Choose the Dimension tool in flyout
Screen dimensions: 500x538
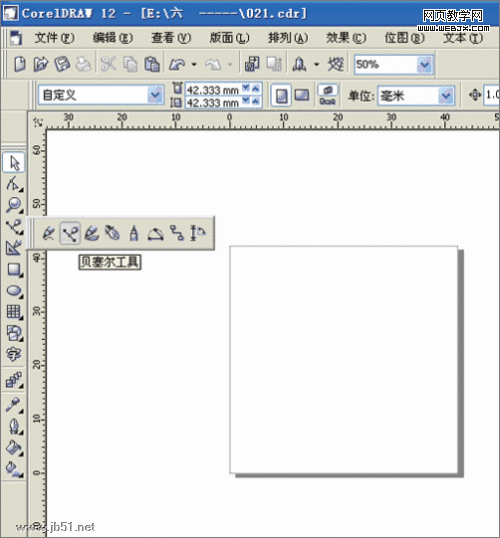click(198, 233)
